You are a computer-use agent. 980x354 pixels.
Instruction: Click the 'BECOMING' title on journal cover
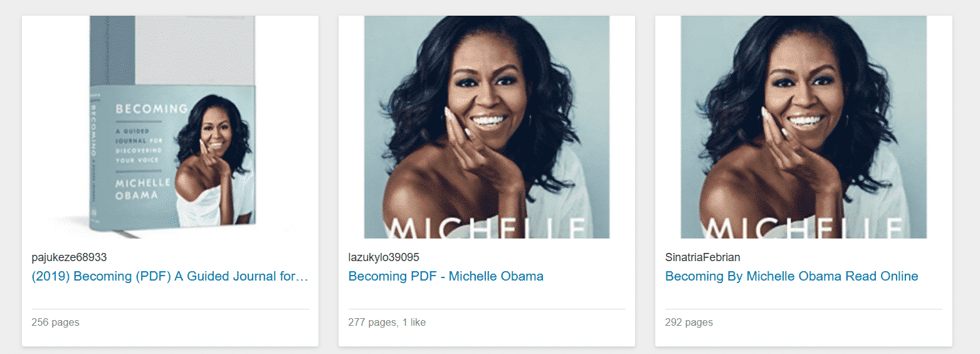pos(151,109)
